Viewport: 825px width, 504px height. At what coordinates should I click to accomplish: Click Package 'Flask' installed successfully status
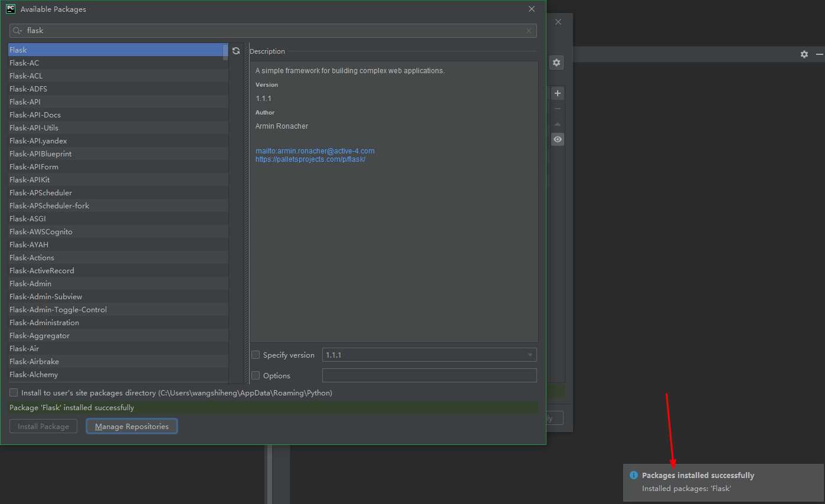[x=72, y=408]
